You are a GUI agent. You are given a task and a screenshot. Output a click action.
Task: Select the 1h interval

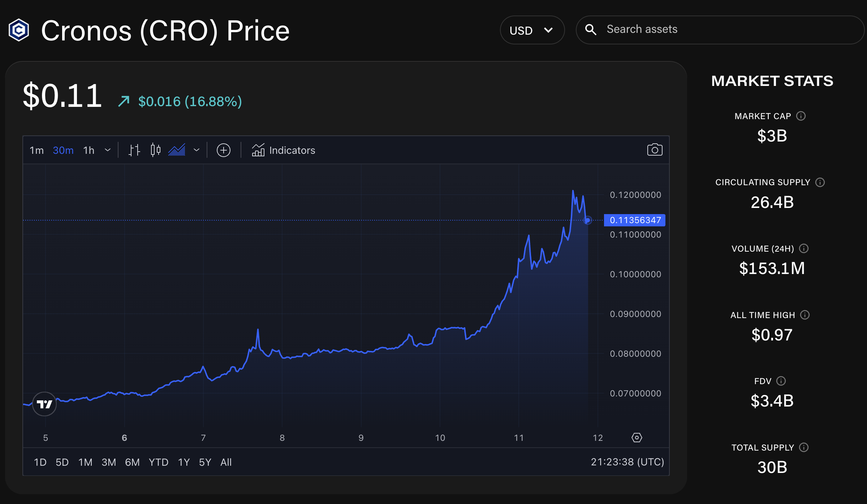tap(89, 150)
